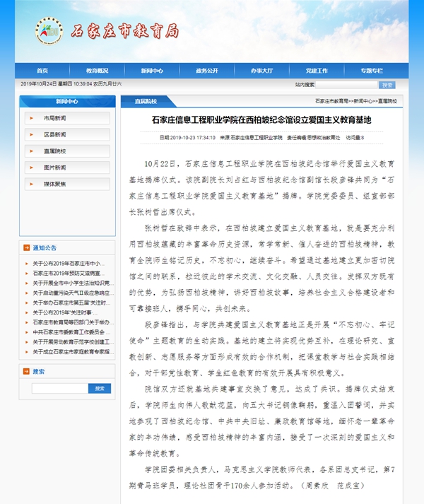The image size is (424, 504).
Task: Select 政务公开 from the navigation bar
Action: [x=207, y=71]
